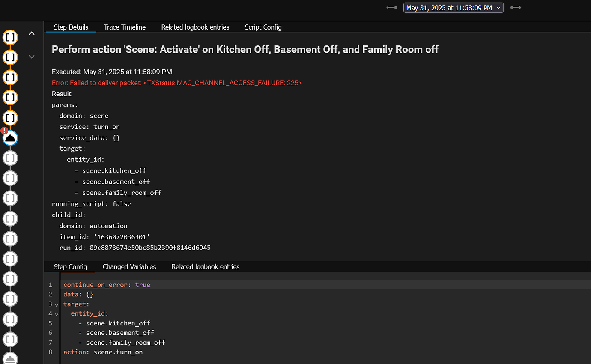Select the fifth orange bracket node in sidebar

10,118
